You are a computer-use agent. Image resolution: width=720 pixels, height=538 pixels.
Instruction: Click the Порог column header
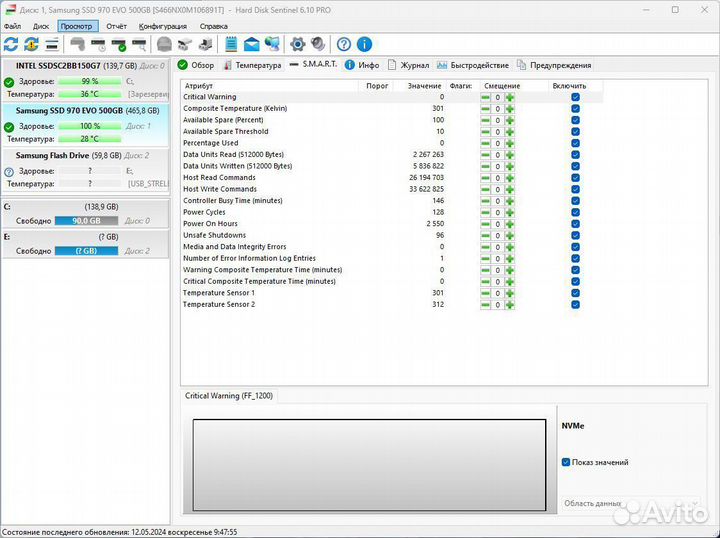[x=376, y=86]
